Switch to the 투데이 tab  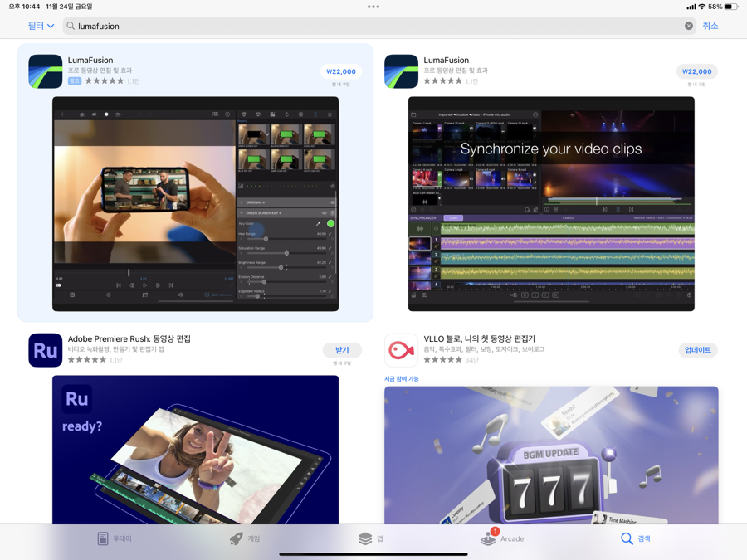[115, 538]
